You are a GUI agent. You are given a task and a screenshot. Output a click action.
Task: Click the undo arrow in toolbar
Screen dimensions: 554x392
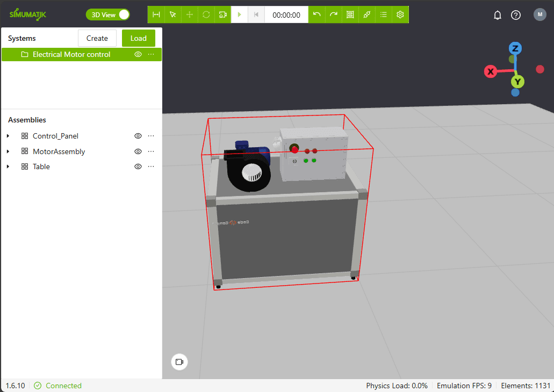317,14
